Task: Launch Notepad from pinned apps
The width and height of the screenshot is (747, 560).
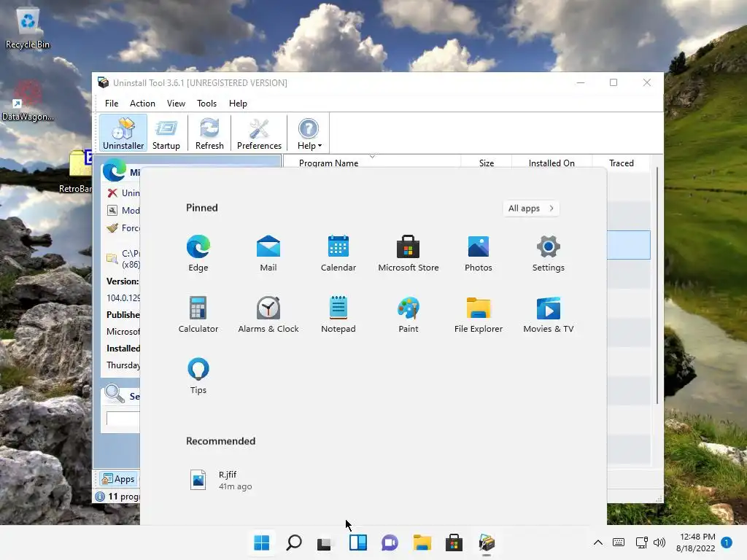Action: 338,314
